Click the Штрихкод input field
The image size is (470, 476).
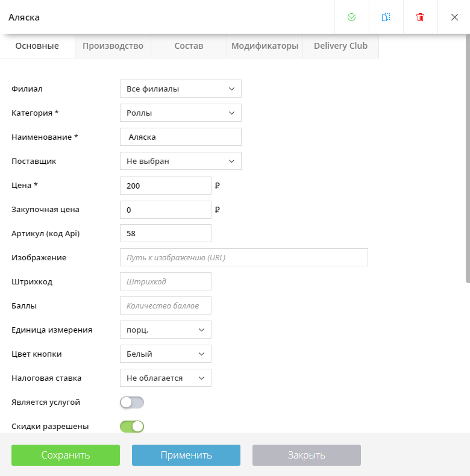166,281
